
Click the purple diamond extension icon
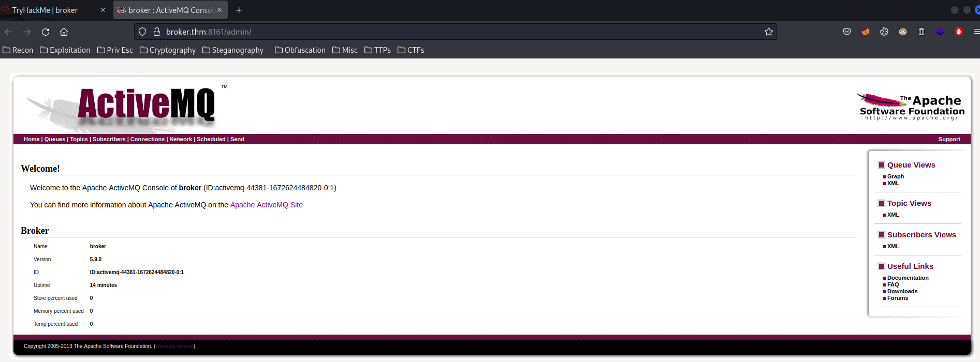tap(940, 32)
